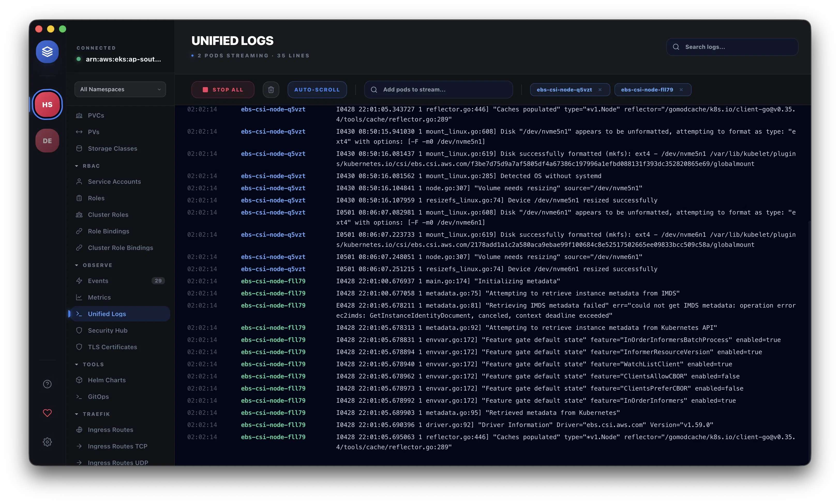Click the magnifier icon in Add pods field
Screen dimensions: 840x504
point(374,90)
